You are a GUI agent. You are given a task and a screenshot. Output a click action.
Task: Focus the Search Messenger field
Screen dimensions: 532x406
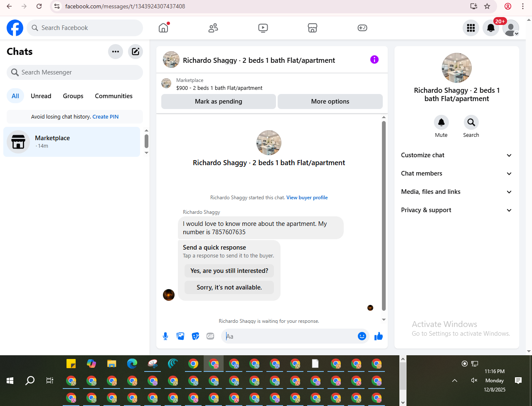(75, 72)
